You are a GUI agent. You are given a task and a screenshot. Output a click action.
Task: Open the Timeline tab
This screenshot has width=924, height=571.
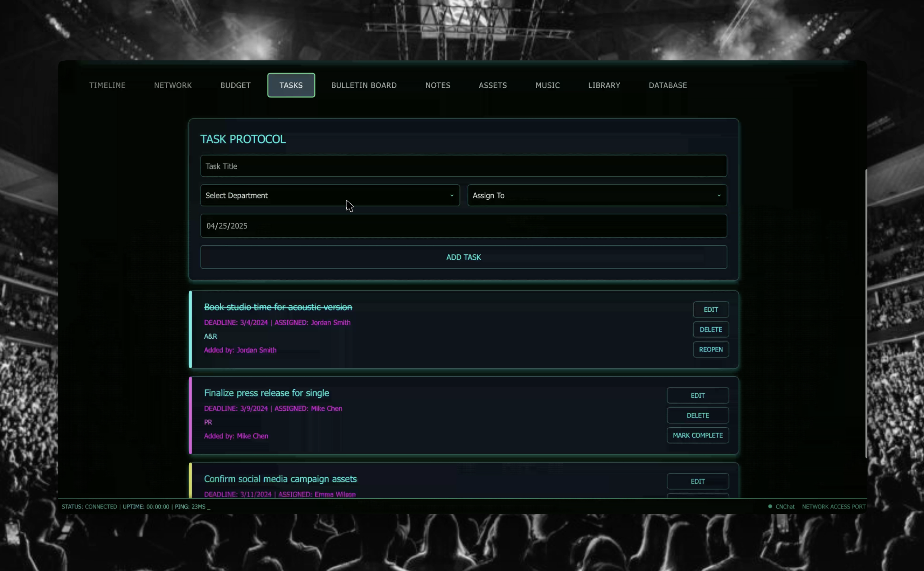click(107, 85)
